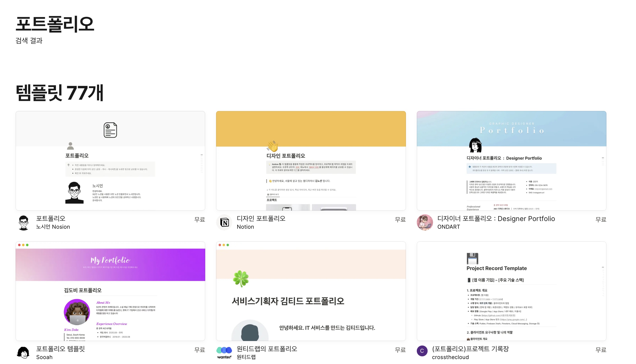The height and width of the screenshot is (364, 636).
Task: Click the waving hand emoji in the 디자인 포트폴리오 preview
Action: pos(272,146)
